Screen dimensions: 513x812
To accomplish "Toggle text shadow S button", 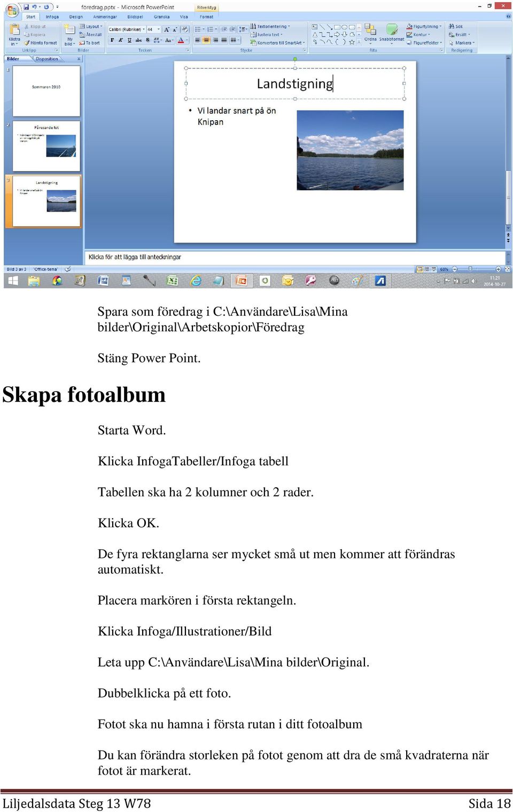I will coord(147,40).
